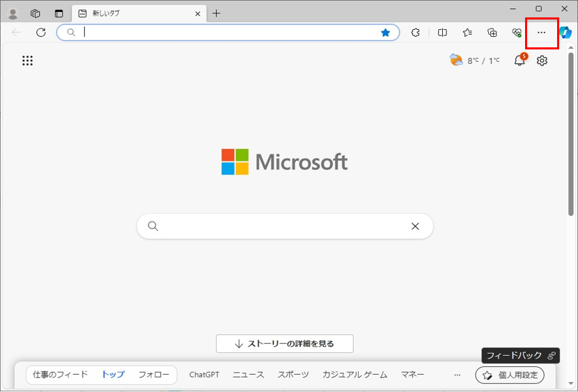This screenshot has width=578, height=392.
Task: Open the split screen icon
Action: [442, 33]
